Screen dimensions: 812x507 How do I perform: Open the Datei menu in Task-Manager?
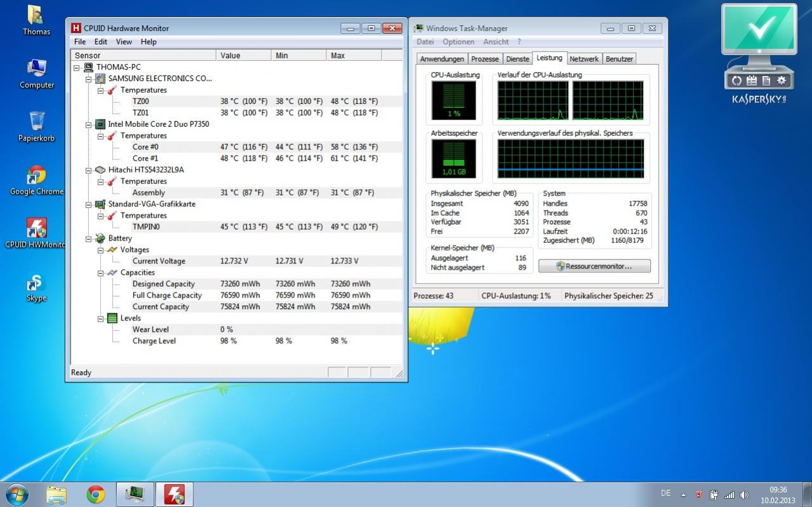(425, 42)
